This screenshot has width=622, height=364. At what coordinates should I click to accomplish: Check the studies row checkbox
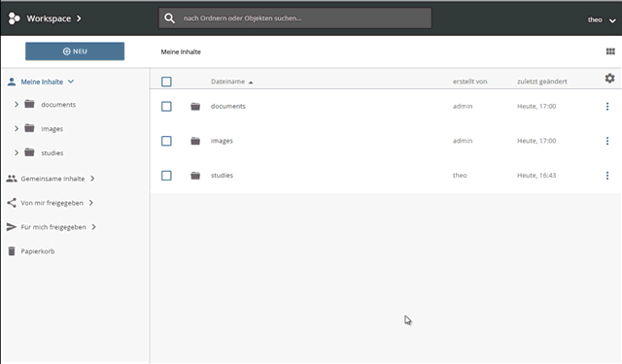[166, 175]
